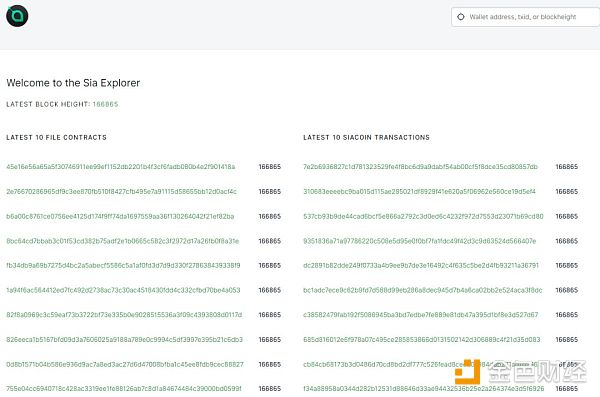Click block height beside transaction 685d8160
Image resolution: width=600 pixels, height=397 pixels.
567,340
